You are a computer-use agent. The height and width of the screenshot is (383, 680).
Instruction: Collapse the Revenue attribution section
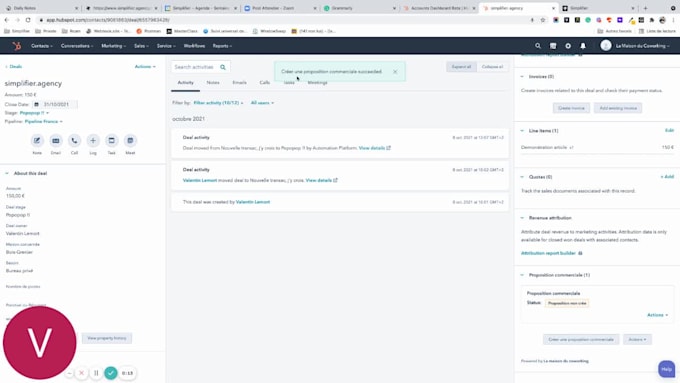click(x=522, y=218)
